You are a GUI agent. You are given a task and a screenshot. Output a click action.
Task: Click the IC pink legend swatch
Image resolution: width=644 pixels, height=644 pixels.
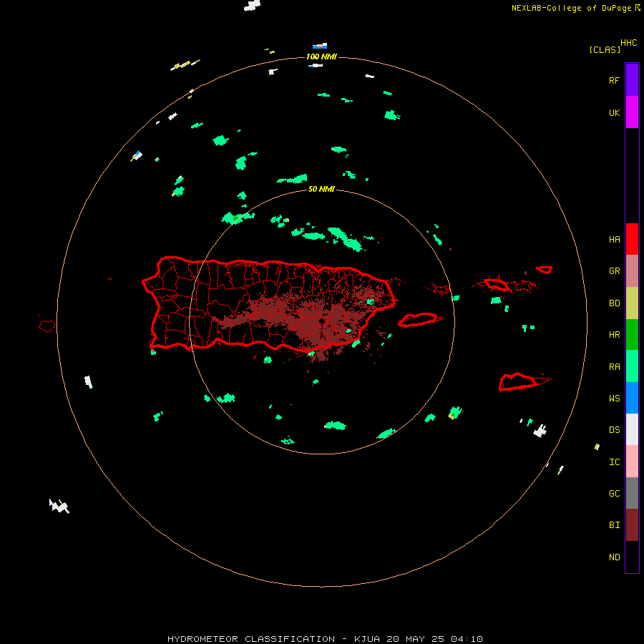632,462
